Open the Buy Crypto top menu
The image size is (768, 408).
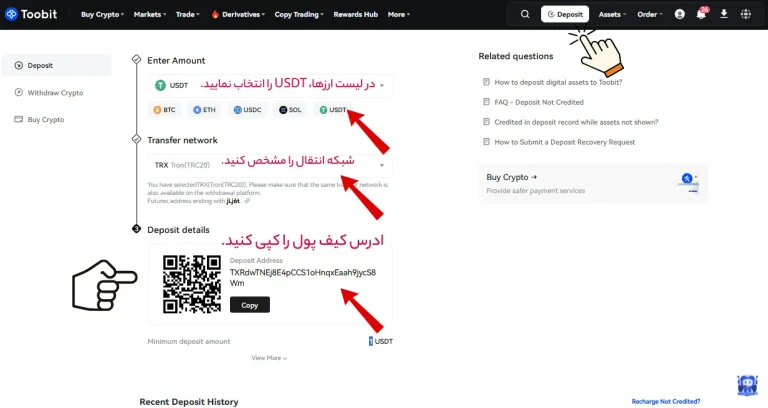102,15
